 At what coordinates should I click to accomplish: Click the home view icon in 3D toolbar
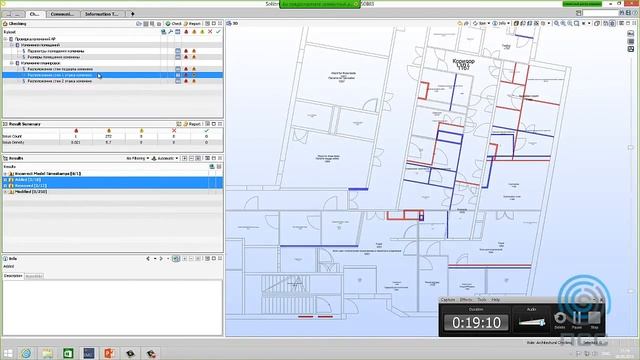coord(460,24)
